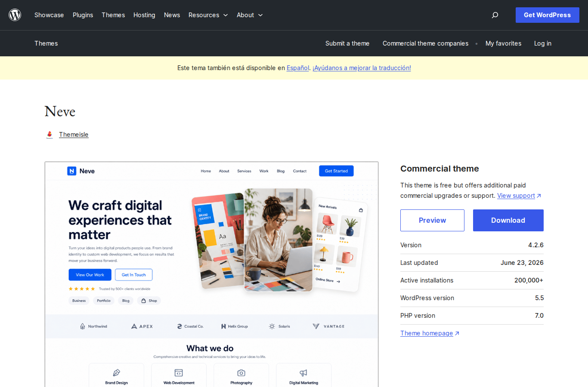Click the View support link
The height and width of the screenshot is (387, 588).
pyautogui.click(x=516, y=196)
